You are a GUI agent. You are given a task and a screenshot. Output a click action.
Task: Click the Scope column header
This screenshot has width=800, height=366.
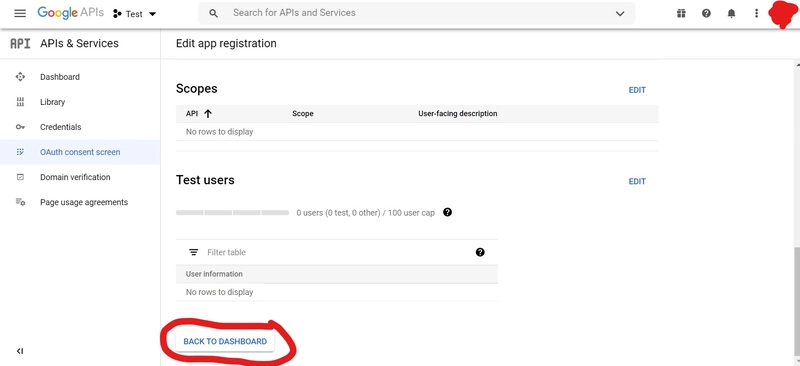303,113
